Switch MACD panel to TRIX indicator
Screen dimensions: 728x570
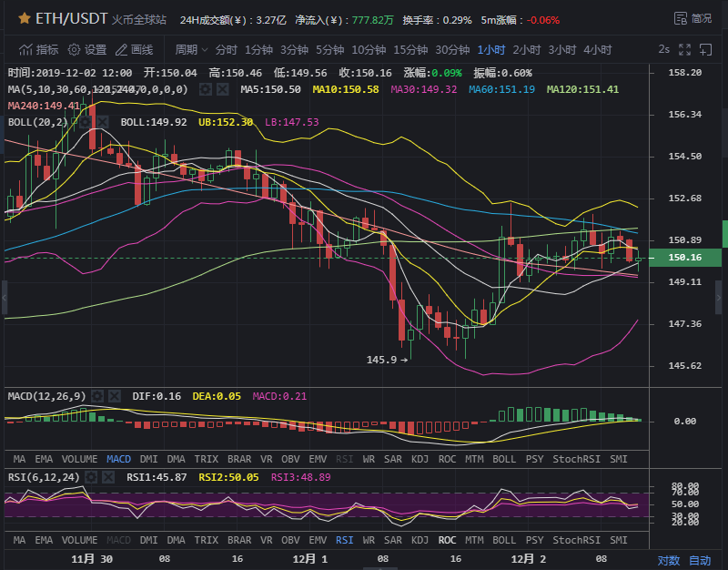(x=207, y=459)
